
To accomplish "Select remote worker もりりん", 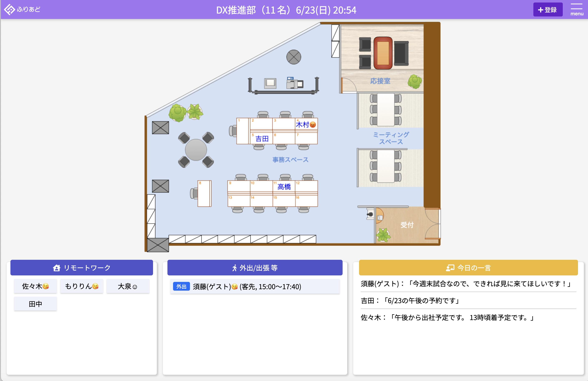I will pyautogui.click(x=82, y=286).
